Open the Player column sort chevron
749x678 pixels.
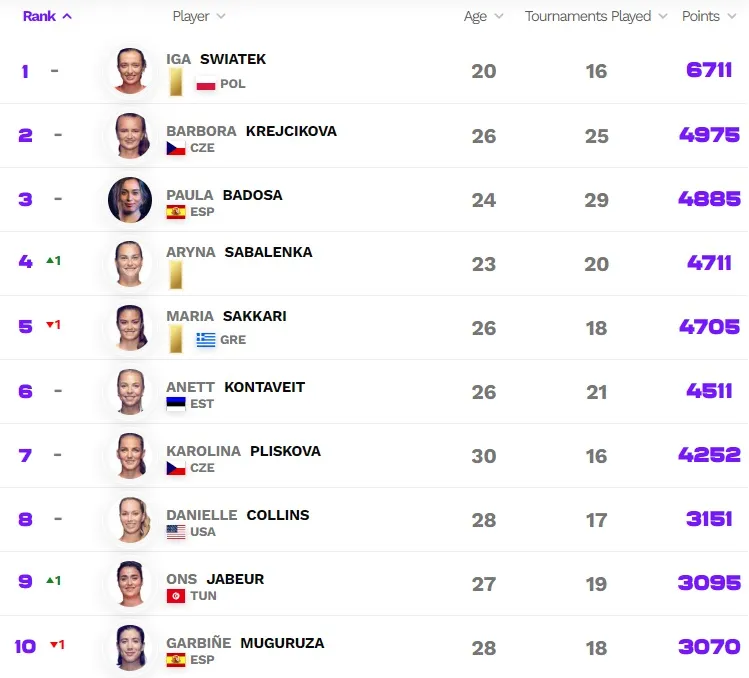[221, 16]
